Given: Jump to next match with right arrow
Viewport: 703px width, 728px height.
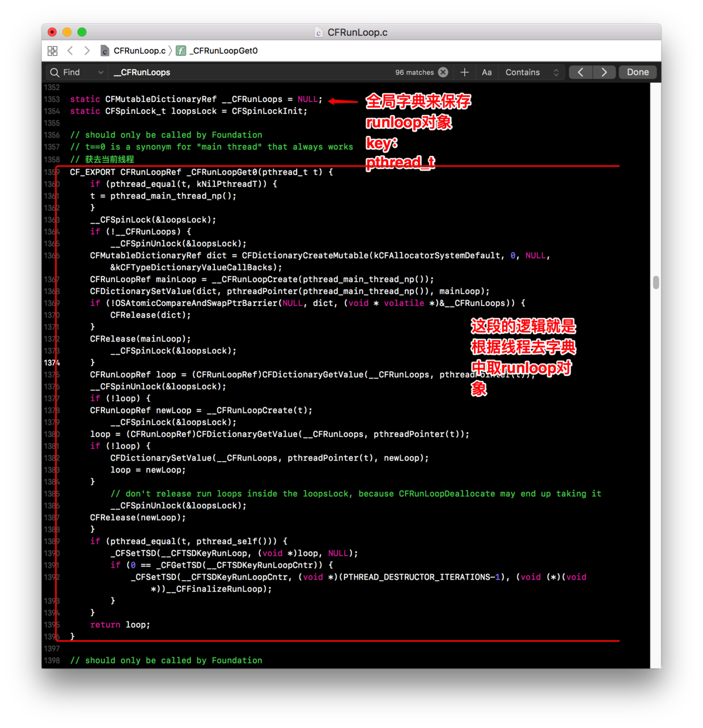Looking at the screenshot, I should (x=604, y=73).
